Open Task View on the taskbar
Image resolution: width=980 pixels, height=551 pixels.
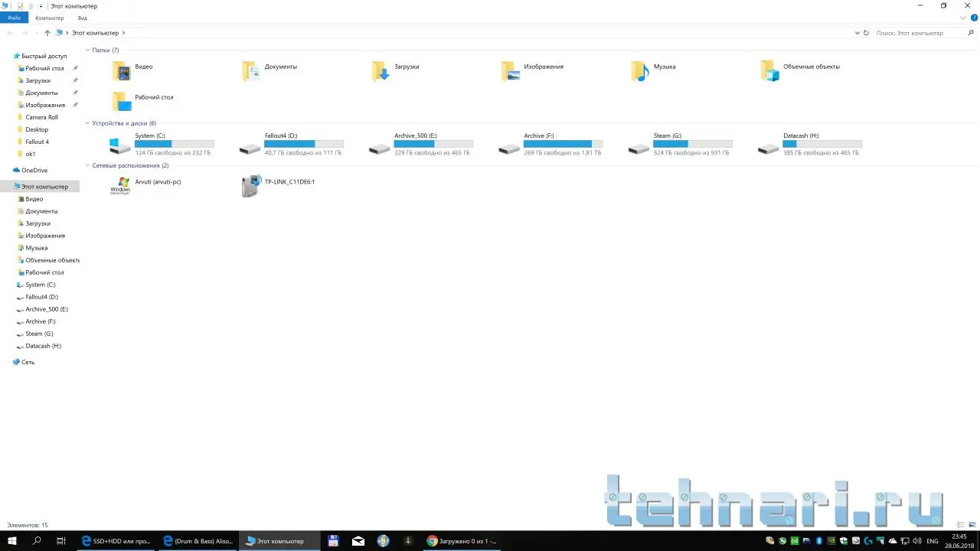(61, 541)
